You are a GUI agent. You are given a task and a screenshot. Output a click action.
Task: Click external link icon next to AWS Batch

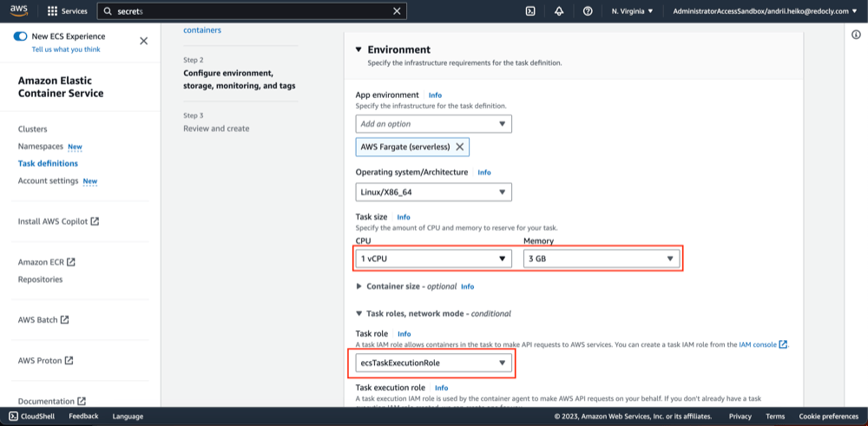point(65,320)
